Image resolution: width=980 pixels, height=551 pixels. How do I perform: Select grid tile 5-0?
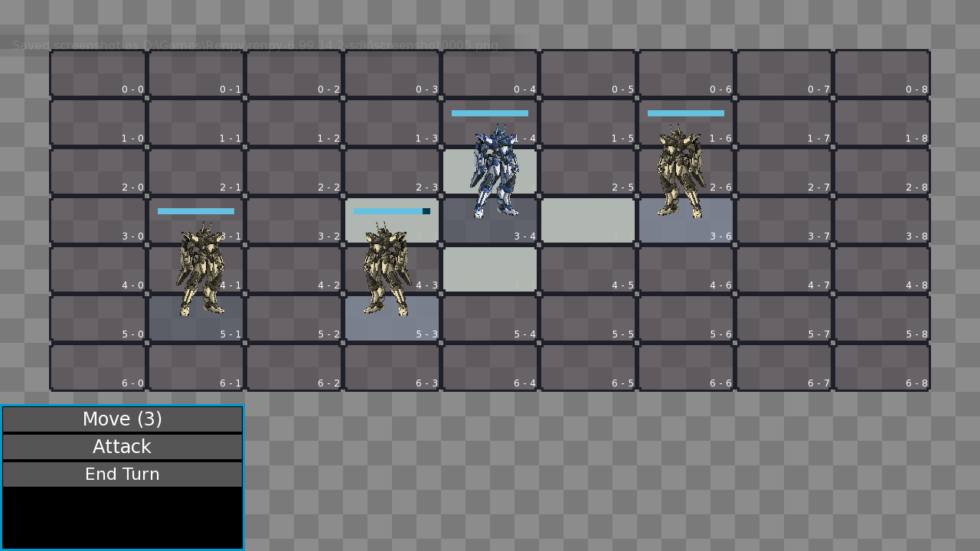[98, 318]
